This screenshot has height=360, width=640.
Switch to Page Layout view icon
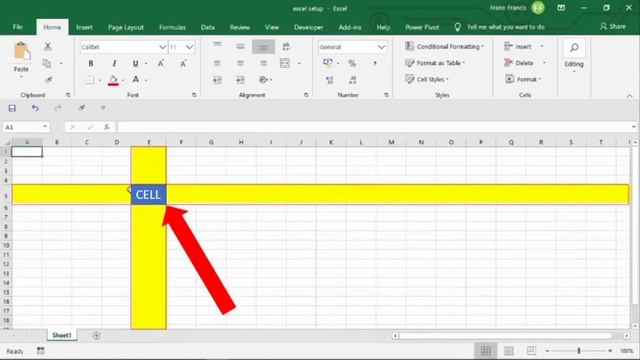tap(509, 351)
